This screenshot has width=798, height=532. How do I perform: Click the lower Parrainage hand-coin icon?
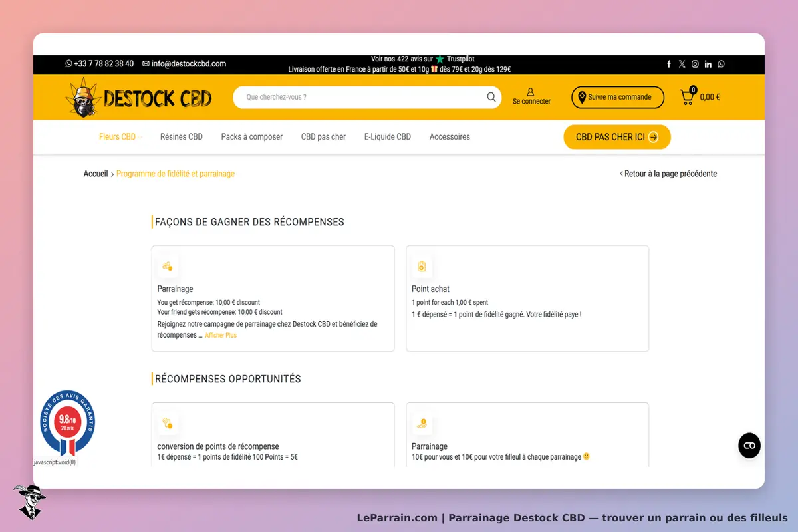click(422, 423)
